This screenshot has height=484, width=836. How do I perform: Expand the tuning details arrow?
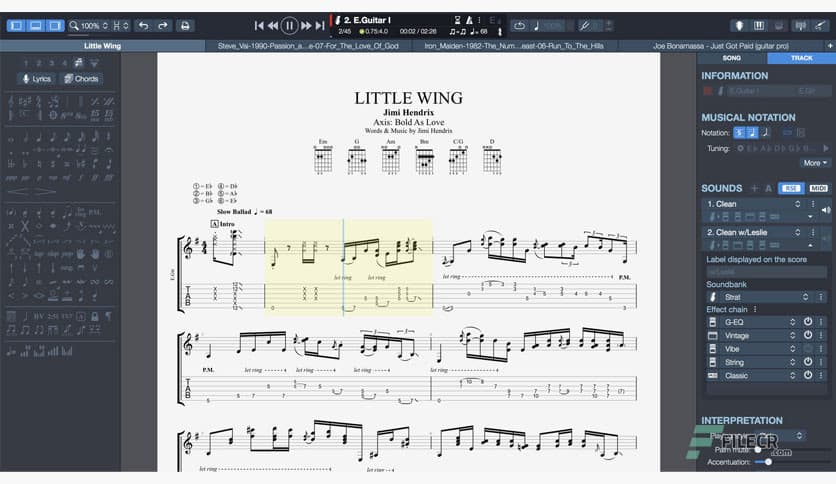click(x=826, y=148)
